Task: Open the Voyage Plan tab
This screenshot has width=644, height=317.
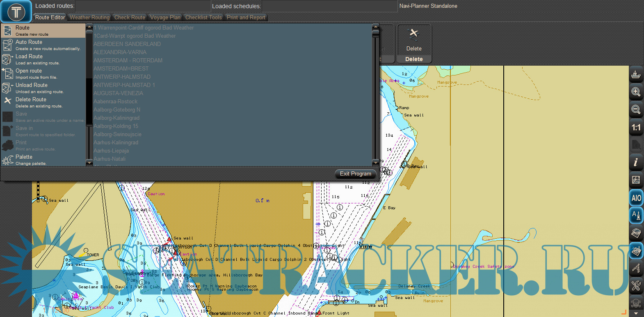Action: pyautogui.click(x=165, y=18)
